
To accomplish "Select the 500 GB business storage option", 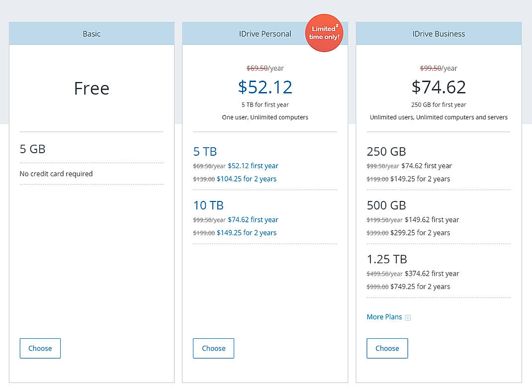I will [386, 205].
